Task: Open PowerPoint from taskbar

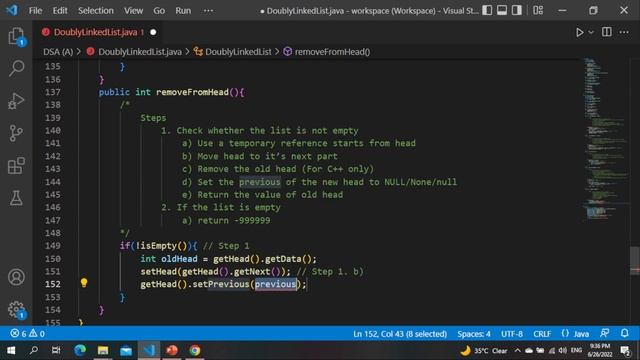Action: [x=172, y=350]
